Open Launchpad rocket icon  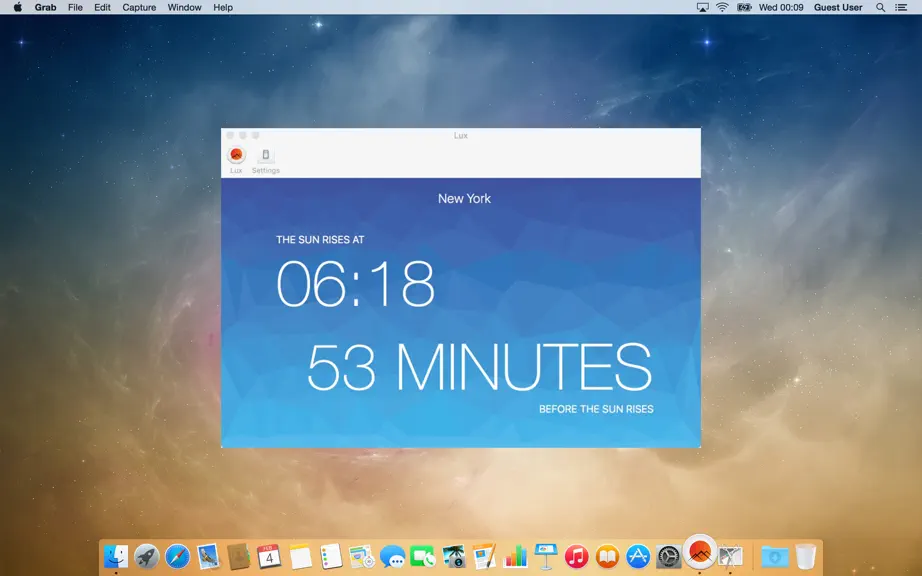(x=146, y=556)
